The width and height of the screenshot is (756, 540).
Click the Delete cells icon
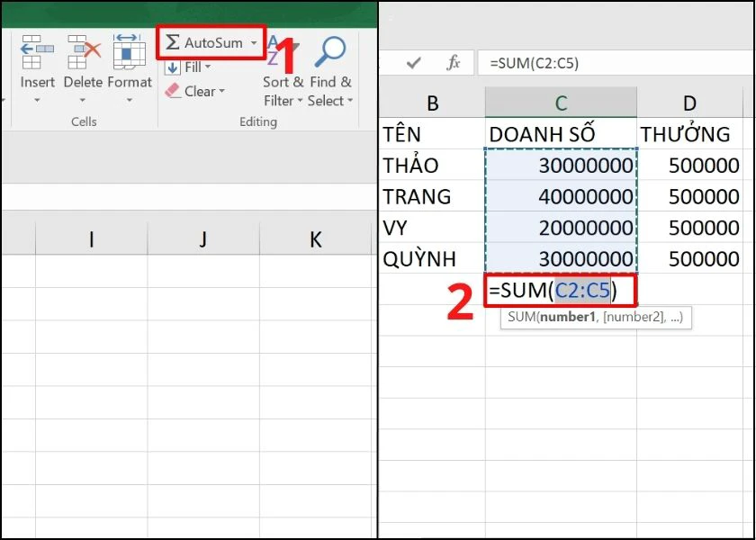[84, 52]
